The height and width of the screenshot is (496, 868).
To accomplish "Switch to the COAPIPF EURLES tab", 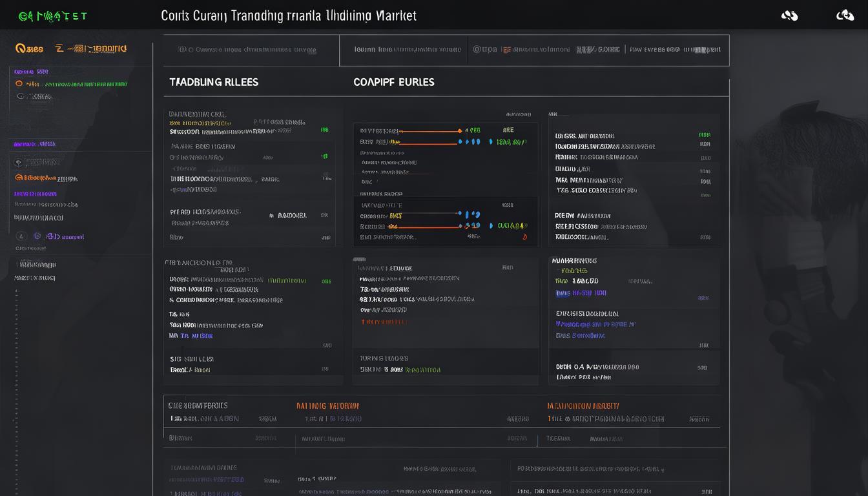I will (393, 82).
